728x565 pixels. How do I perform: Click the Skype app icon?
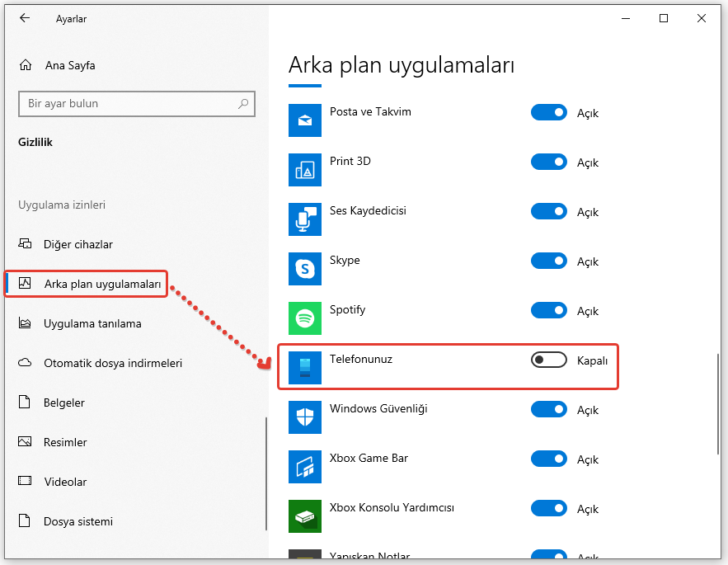click(x=304, y=269)
